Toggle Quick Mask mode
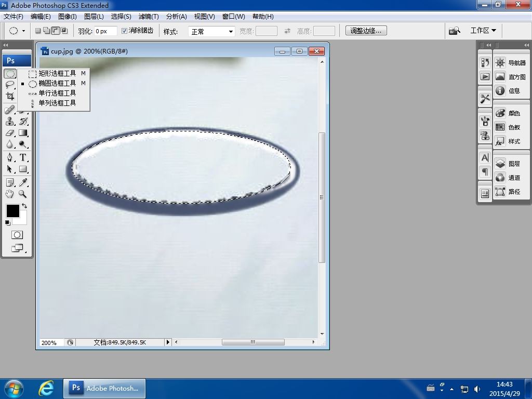The height and width of the screenshot is (399, 532). (17, 235)
